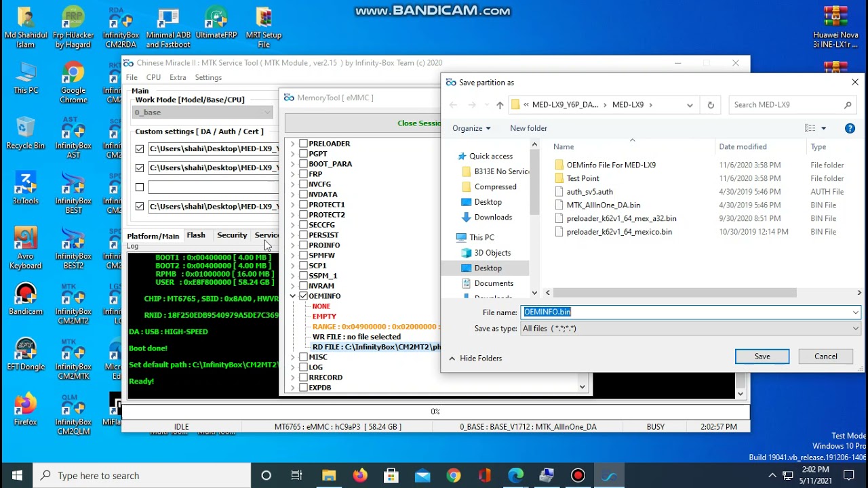This screenshot has height=488, width=868.
Task: Open the Organize dropdown menu
Action: (471, 128)
